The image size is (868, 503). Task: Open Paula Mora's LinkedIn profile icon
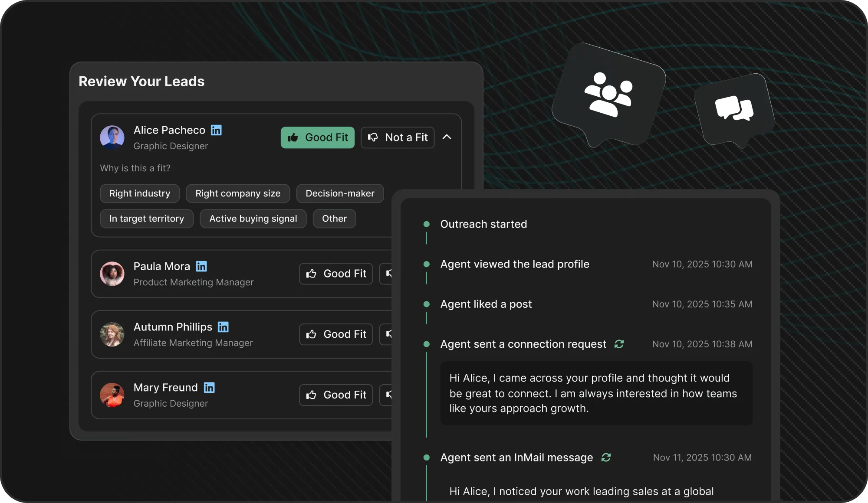click(x=201, y=266)
